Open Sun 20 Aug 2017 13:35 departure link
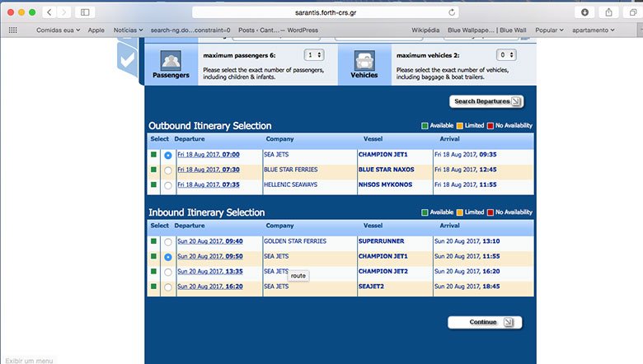 click(x=210, y=271)
